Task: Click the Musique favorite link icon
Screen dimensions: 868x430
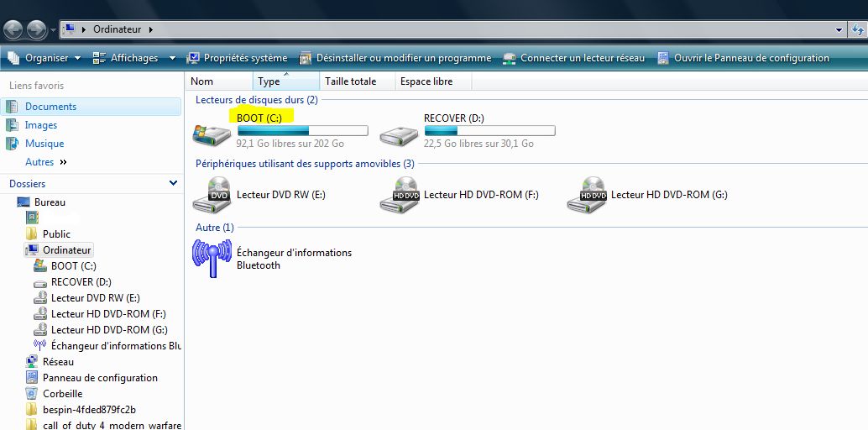Action: [x=12, y=144]
